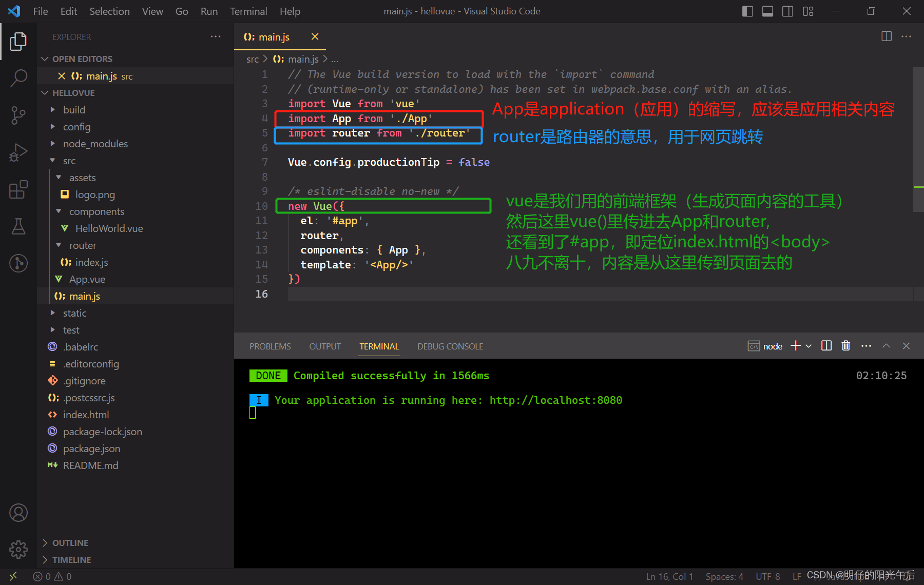This screenshot has height=585, width=924.
Task: Click Ln 16, Col 1 in status bar
Action: tap(669, 576)
